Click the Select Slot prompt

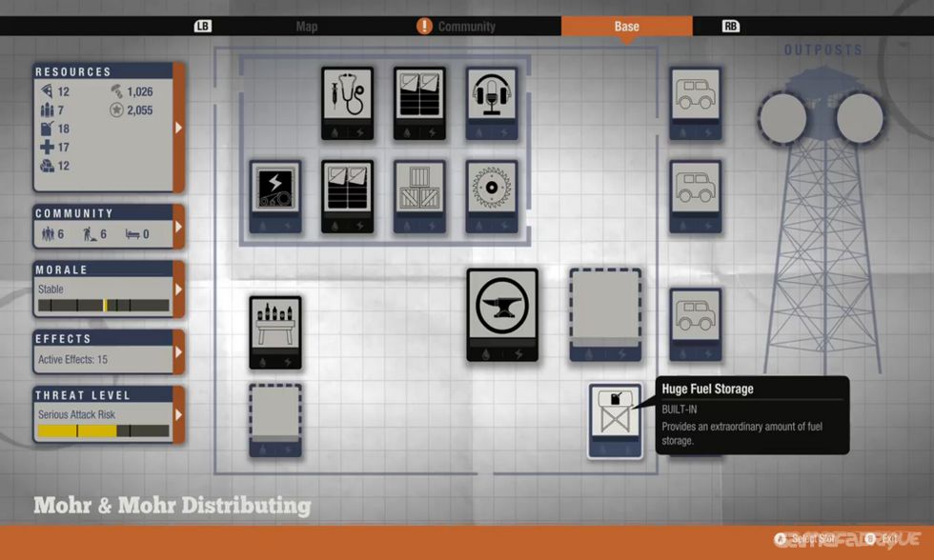click(804, 539)
